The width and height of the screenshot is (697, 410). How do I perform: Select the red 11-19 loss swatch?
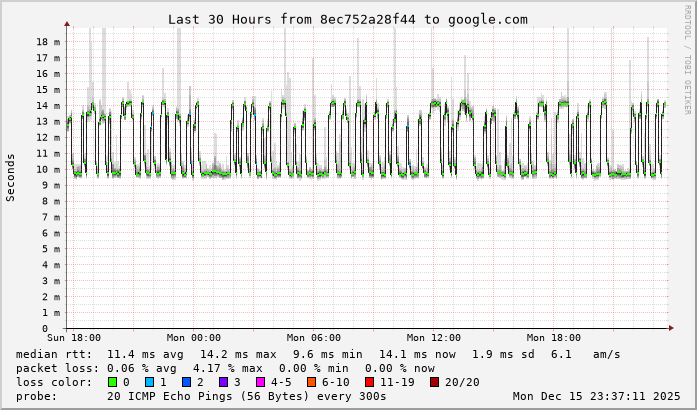click(x=370, y=382)
